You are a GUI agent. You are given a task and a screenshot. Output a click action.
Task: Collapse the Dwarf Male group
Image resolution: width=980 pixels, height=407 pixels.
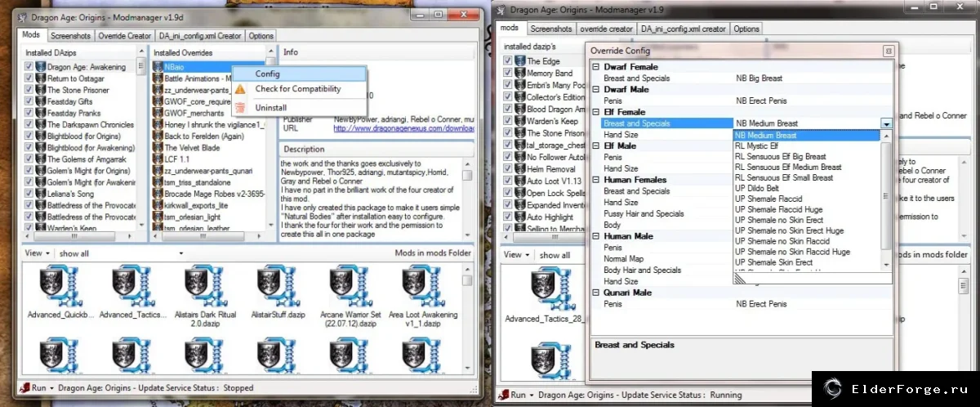tap(595, 89)
